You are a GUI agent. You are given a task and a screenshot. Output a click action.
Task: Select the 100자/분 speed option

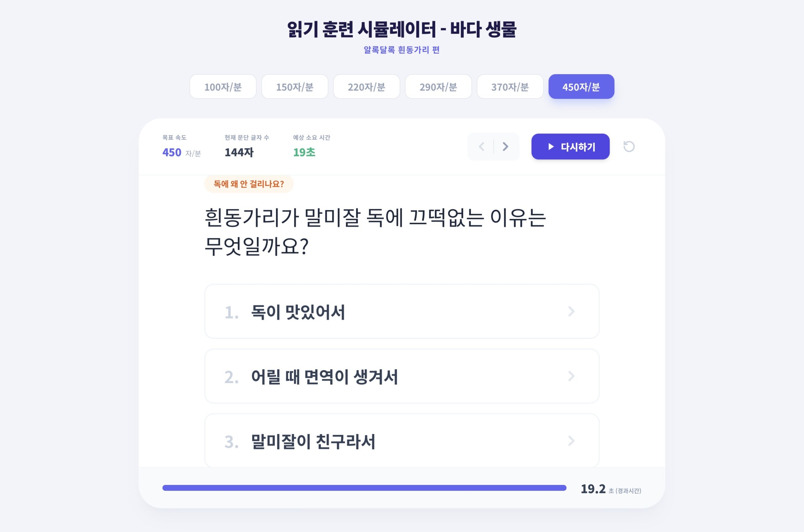[223, 87]
